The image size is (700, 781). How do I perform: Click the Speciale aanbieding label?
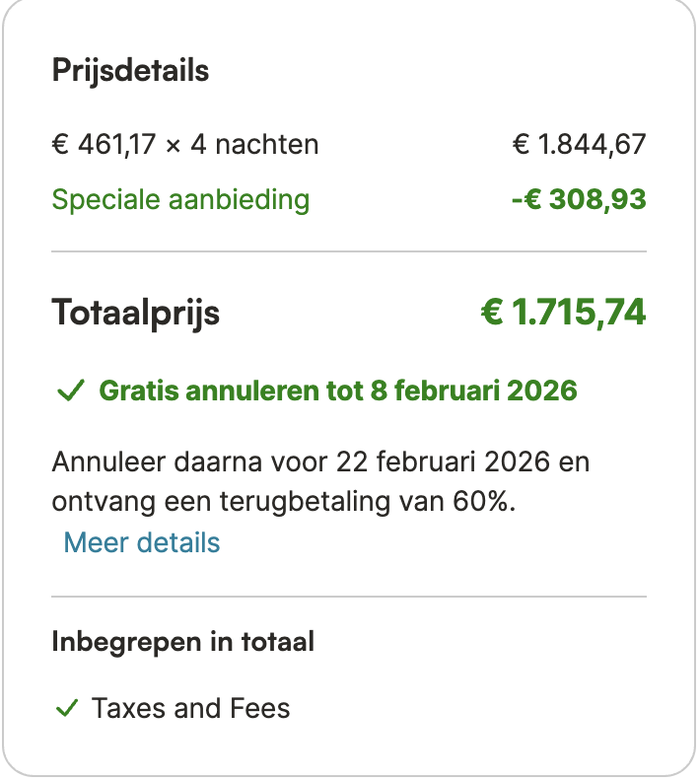click(x=180, y=200)
